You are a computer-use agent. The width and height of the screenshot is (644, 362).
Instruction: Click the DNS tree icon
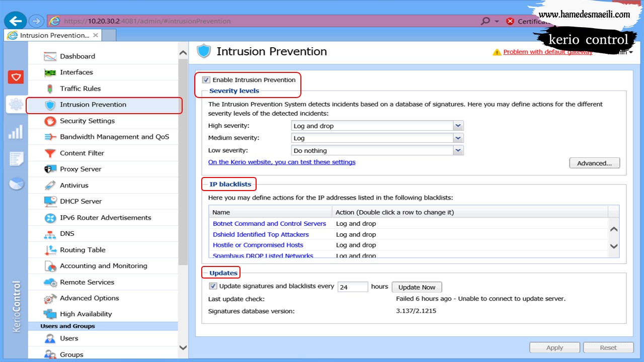[50, 234]
